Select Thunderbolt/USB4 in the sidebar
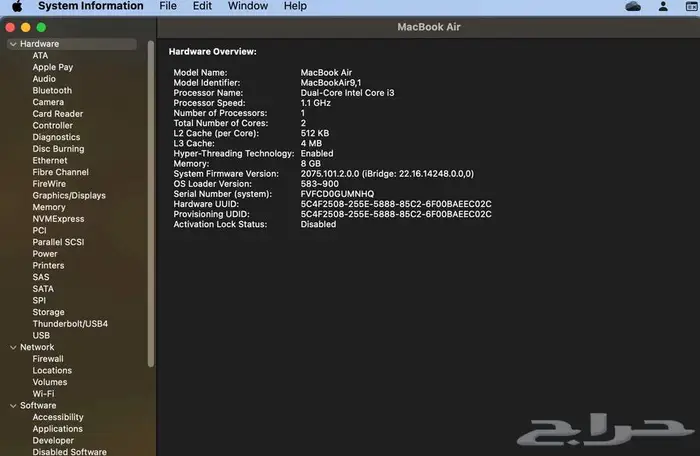 tap(70, 323)
